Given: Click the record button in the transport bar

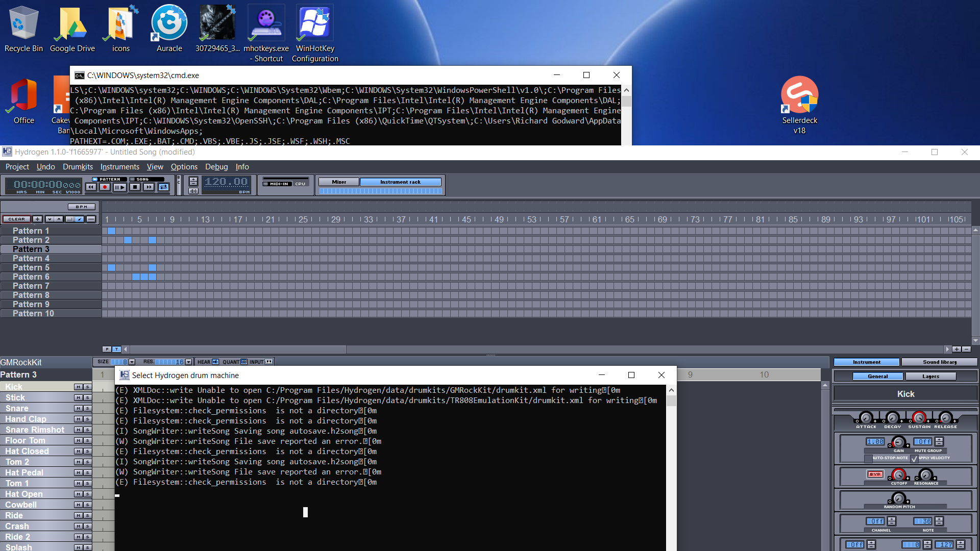Looking at the screenshot, I should [105, 187].
